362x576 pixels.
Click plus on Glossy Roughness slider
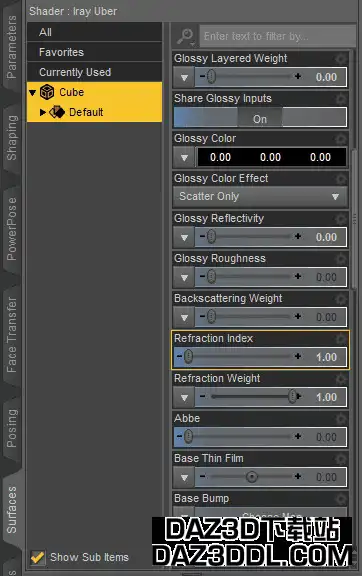tap(298, 276)
